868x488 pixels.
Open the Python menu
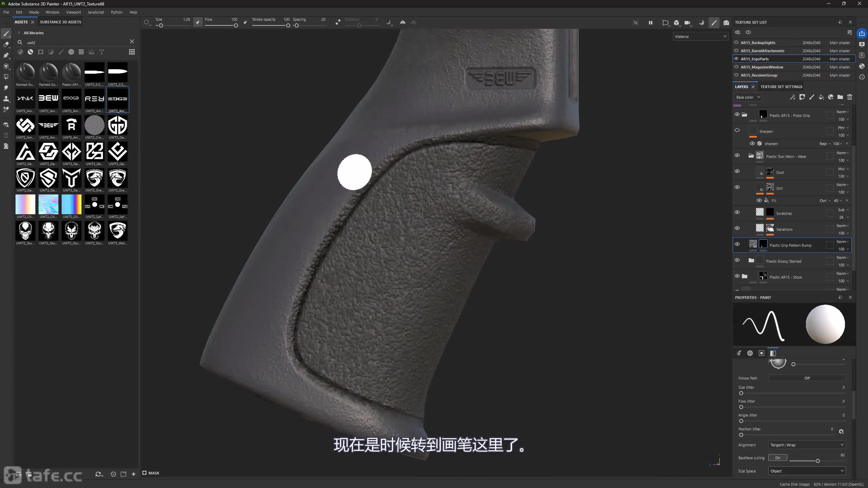click(x=117, y=12)
